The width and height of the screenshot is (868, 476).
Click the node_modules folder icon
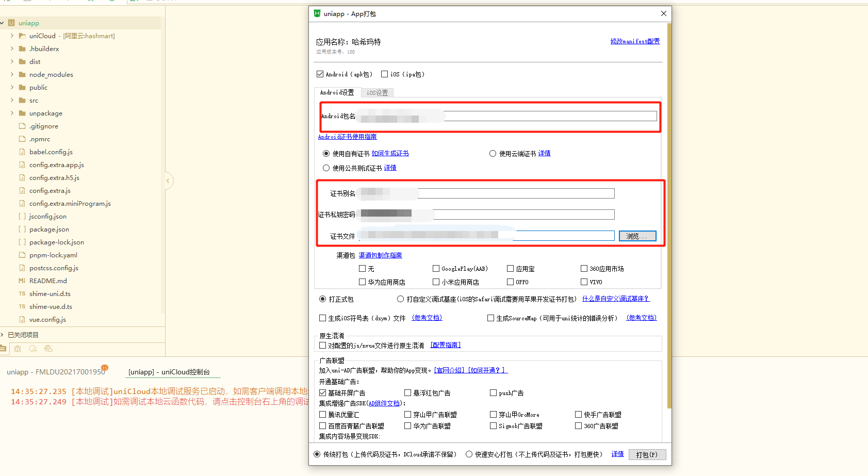coord(22,75)
